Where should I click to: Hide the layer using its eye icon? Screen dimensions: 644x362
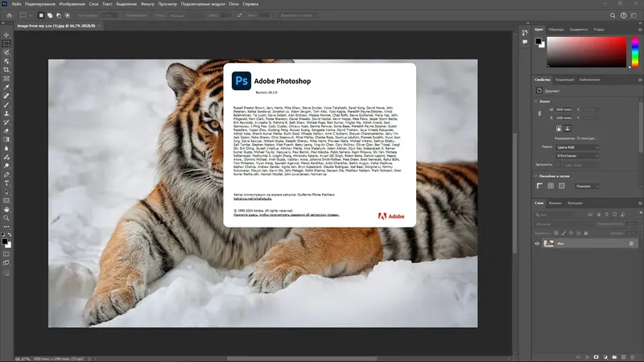(538, 243)
